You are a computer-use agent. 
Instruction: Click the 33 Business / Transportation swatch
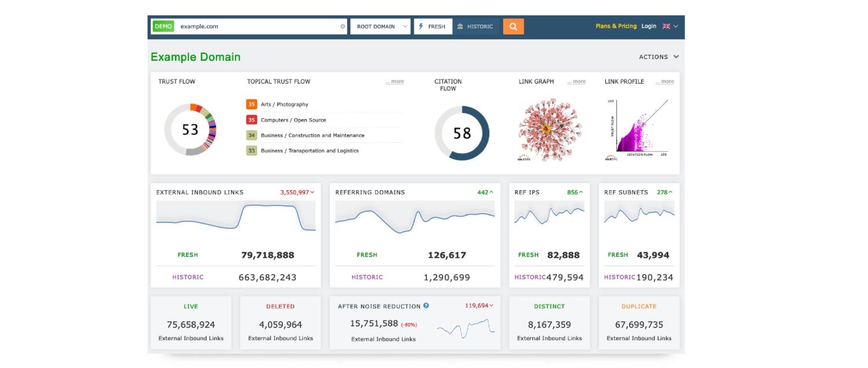coord(251,150)
